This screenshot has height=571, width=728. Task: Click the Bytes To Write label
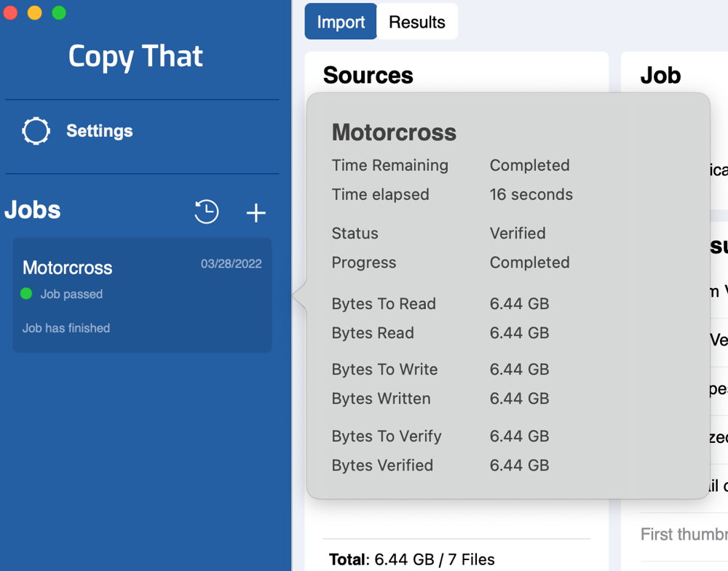[x=385, y=370]
